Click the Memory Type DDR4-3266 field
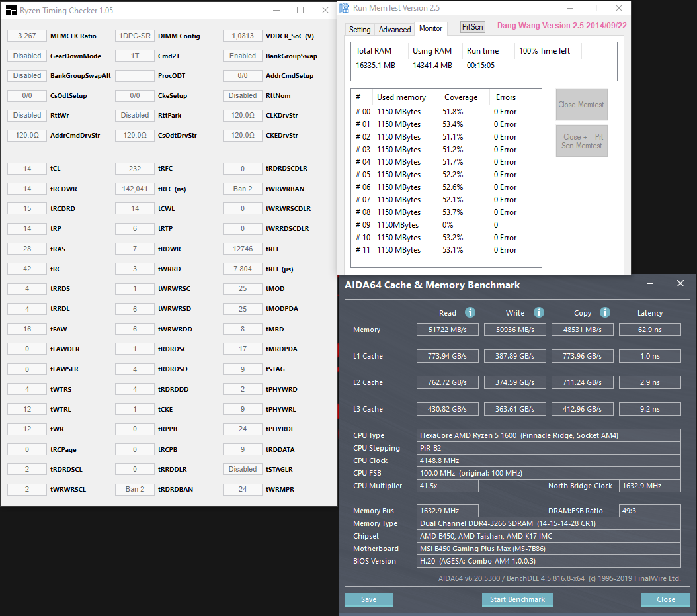697x616 pixels. (548, 523)
